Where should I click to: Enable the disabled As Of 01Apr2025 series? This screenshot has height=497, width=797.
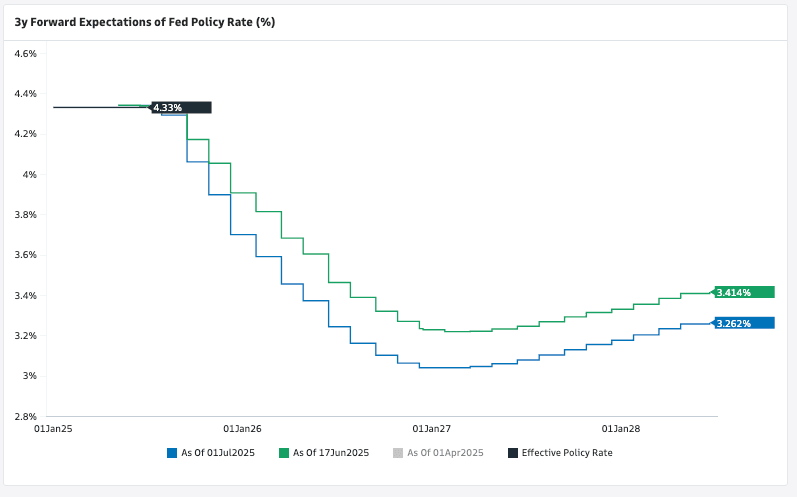pos(445,453)
